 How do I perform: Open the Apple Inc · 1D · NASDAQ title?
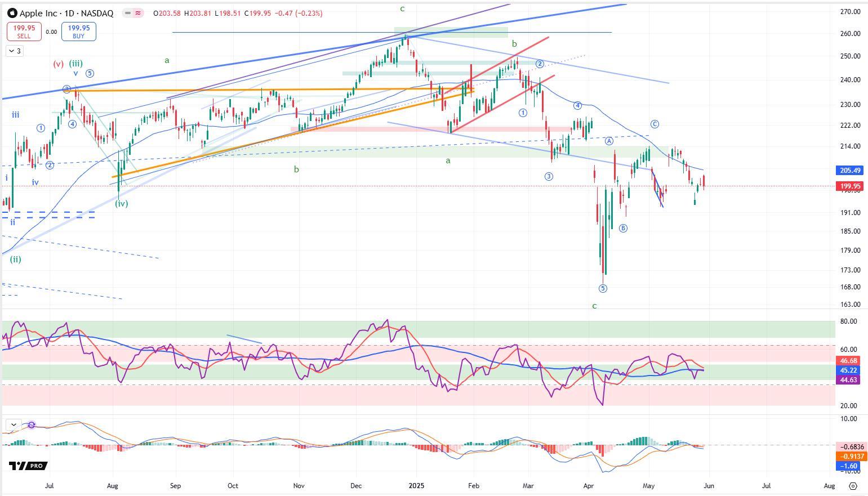pyautogui.click(x=66, y=13)
